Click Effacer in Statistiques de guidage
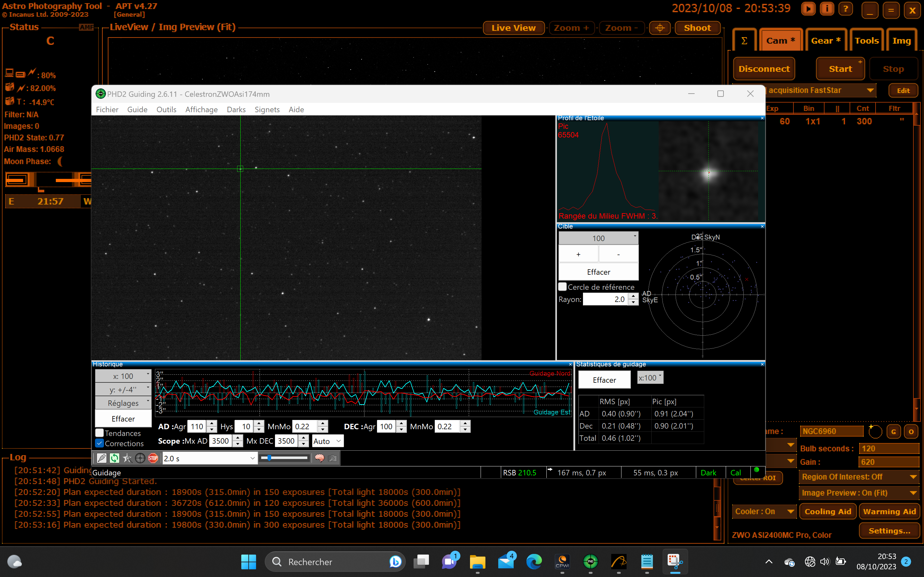Screen dimensions: 924x577 click(x=604, y=380)
